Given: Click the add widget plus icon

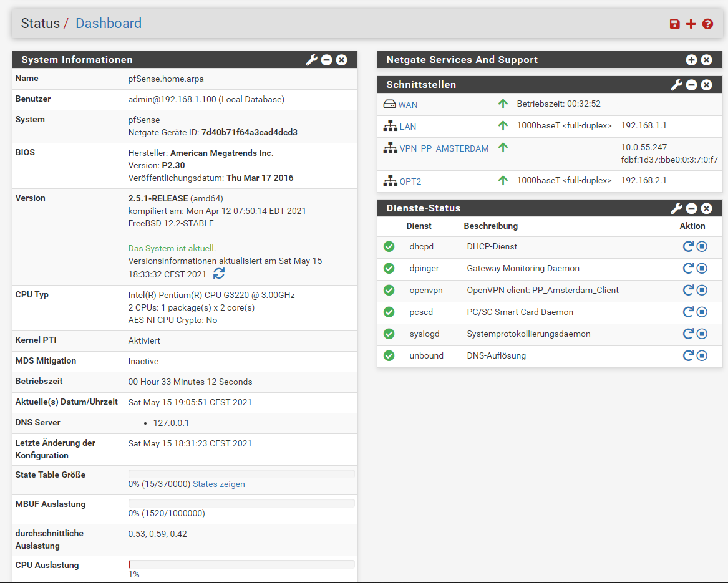Looking at the screenshot, I should [x=691, y=24].
